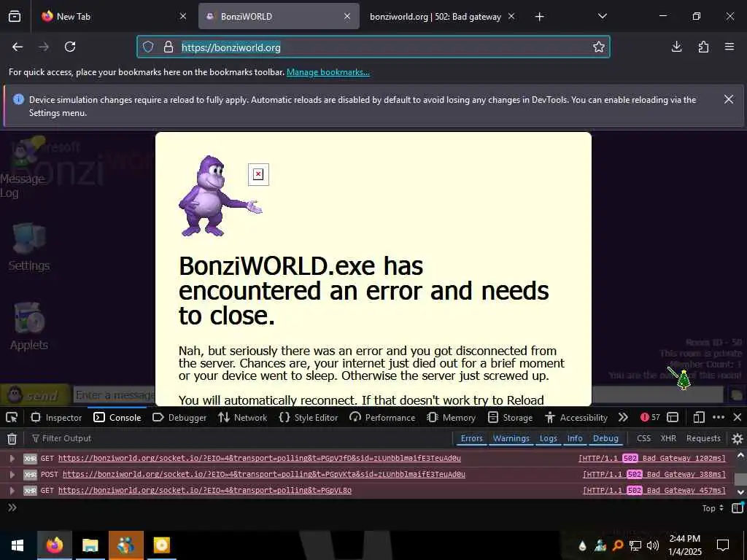Expand the first GET PGpVJfD request row
The image size is (747, 560).
[12, 459]
